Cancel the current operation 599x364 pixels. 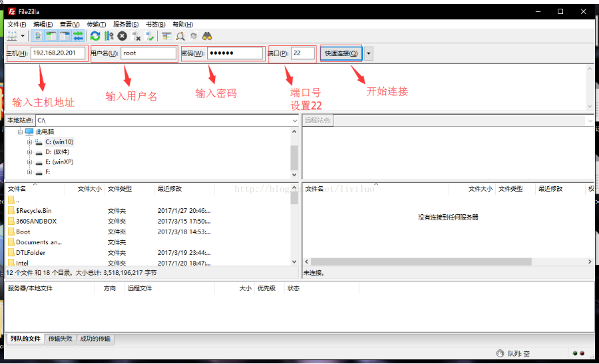pos(122,37)
